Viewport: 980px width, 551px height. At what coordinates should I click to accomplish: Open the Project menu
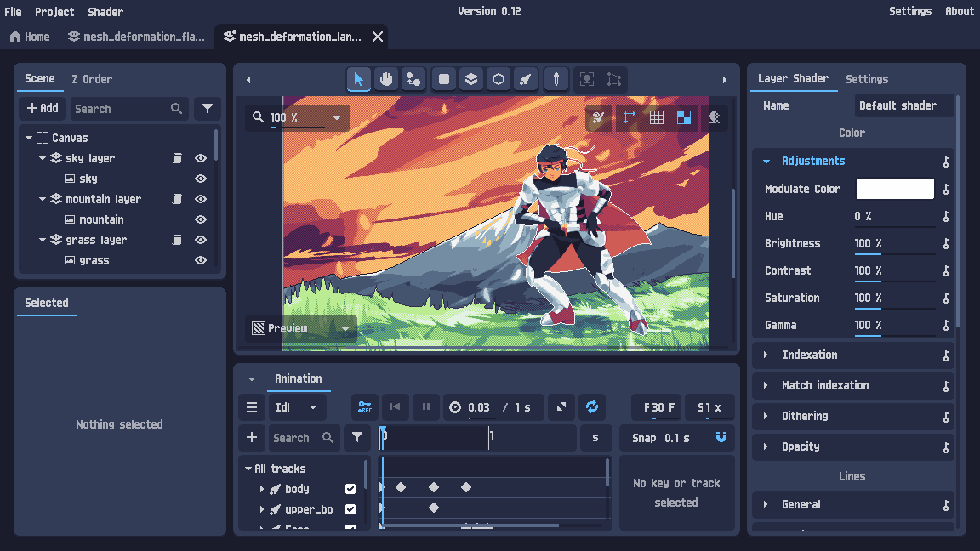point(54,11)
